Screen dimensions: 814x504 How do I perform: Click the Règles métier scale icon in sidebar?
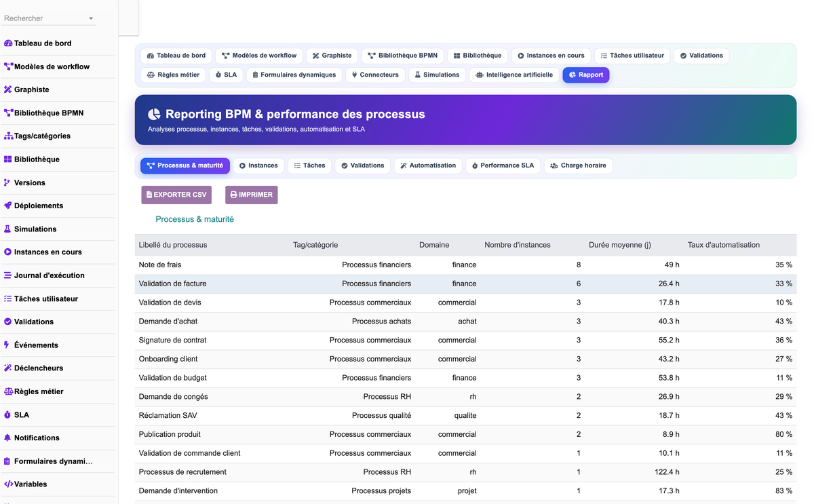(x=8, y=391)
